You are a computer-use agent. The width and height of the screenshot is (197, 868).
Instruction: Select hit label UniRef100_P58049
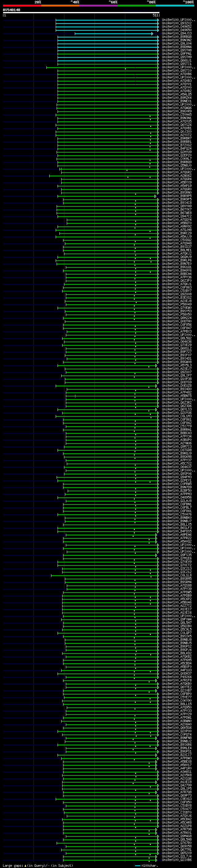tap(177, 304)
